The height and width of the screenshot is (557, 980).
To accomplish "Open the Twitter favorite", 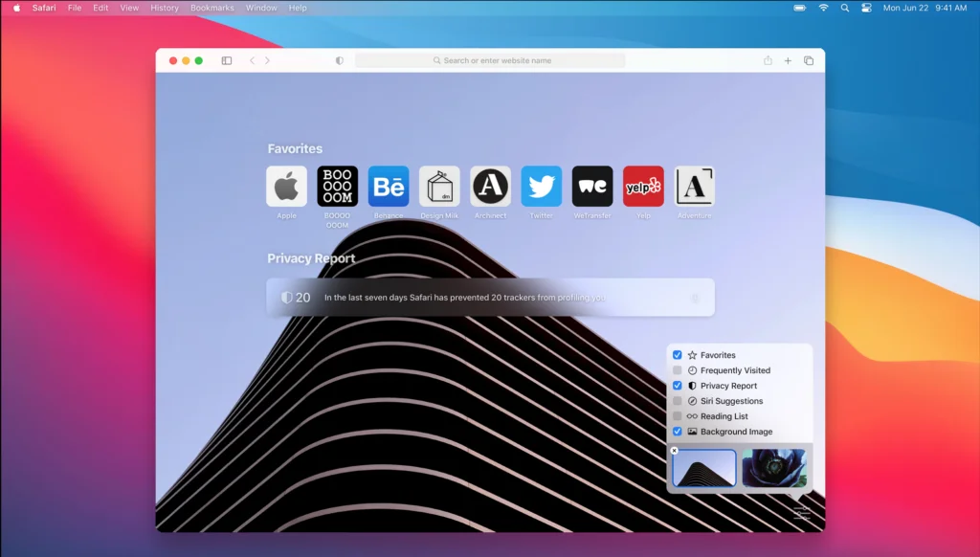I will point(542,187).
